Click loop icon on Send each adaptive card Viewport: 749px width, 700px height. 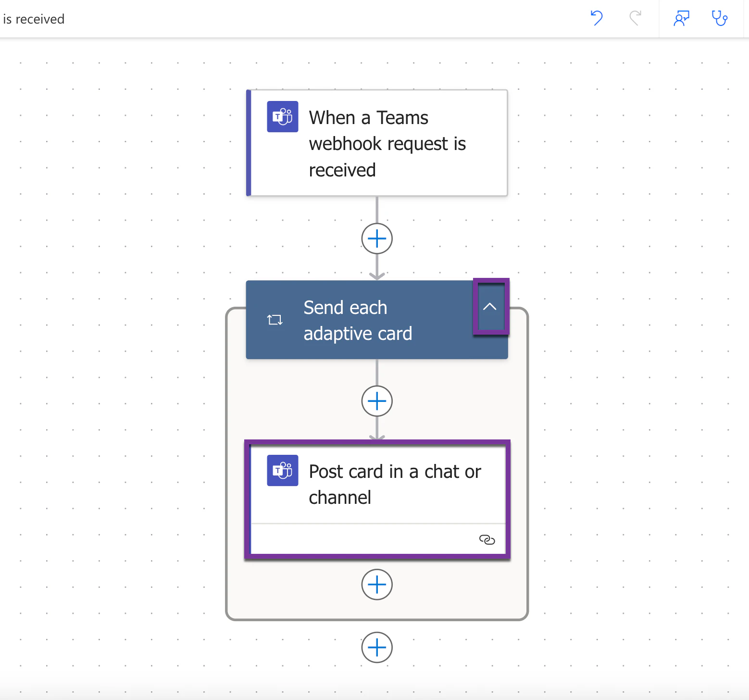275,320
